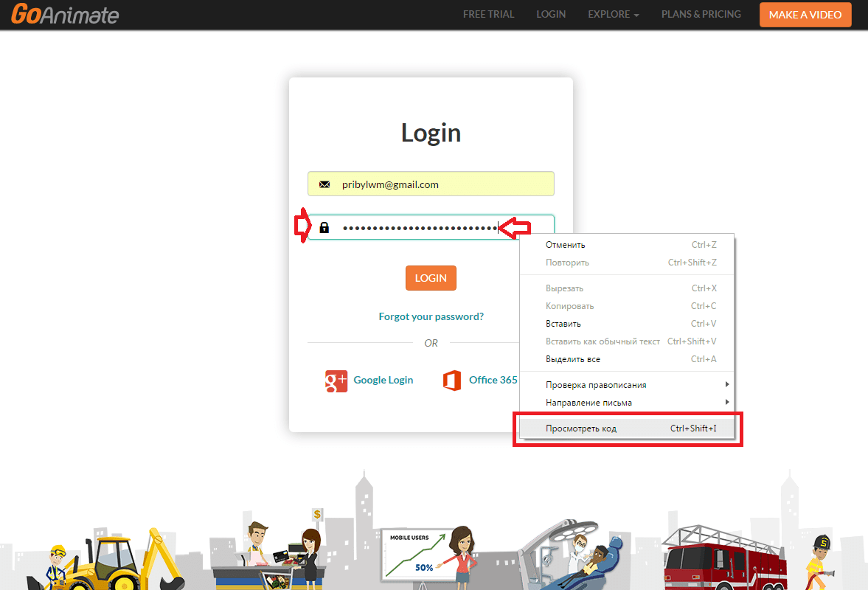Screen dimensions: 868x590
Task: Click into the password field
Action: point(431,227)
